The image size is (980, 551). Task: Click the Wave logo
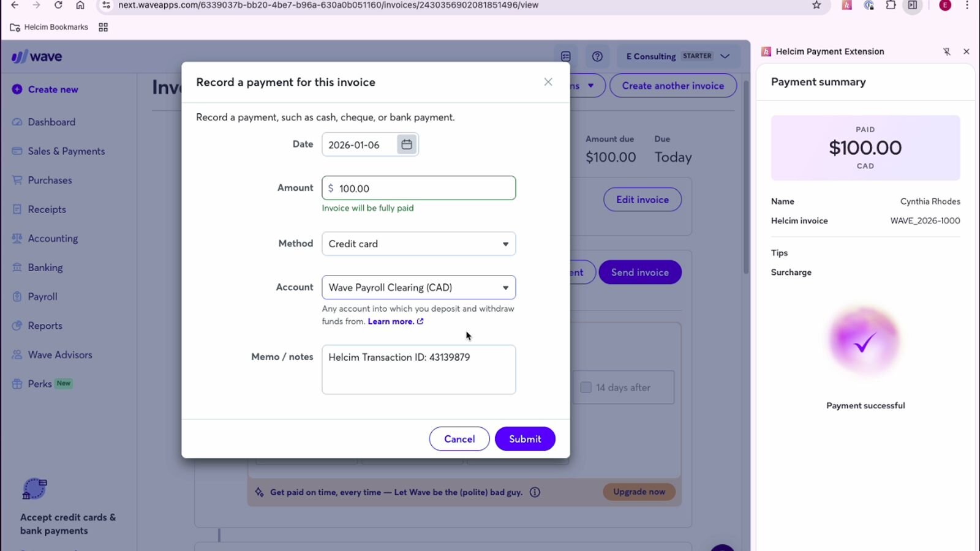[37, 57]
